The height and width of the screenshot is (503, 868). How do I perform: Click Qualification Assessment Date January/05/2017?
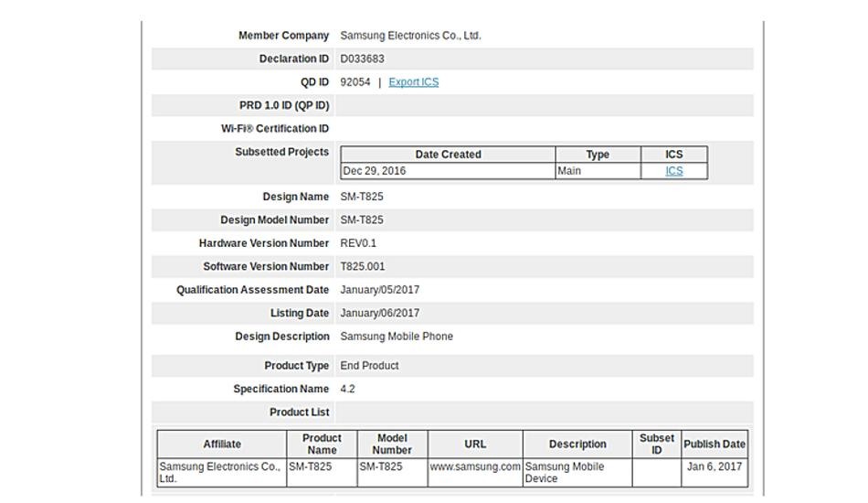click(x=379, y=290)
